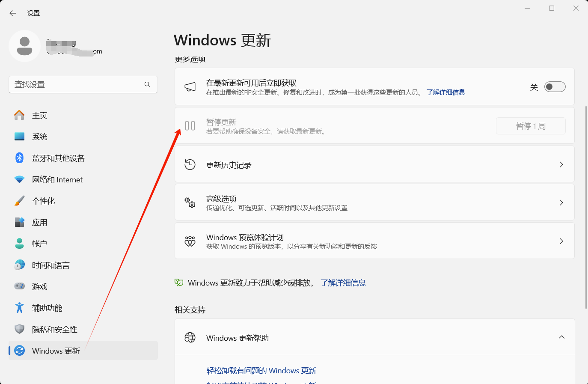Image resolution: width=588 pixels, height=384 pixels.
Task: Open 辅助功能 settings page
Action: [83, 308]
